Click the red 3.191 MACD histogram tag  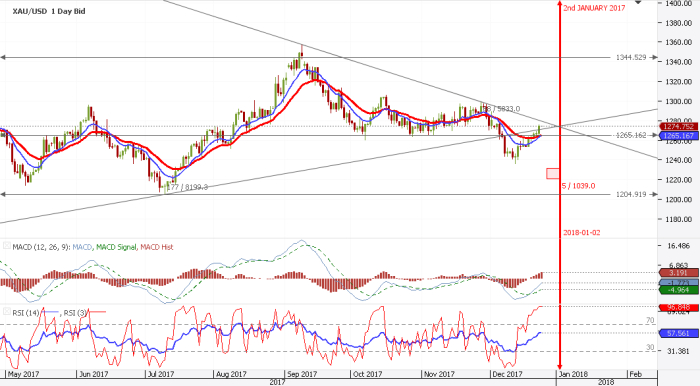[x=678, y=273]
